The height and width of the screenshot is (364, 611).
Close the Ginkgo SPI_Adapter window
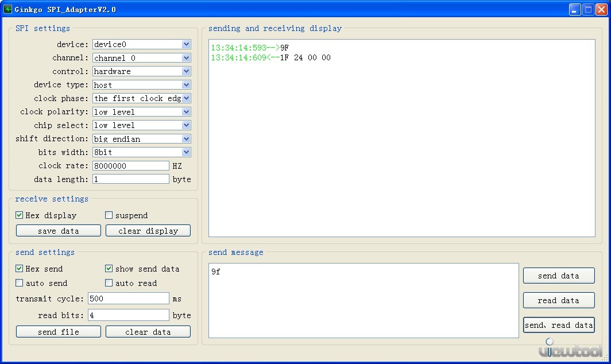pos(601,9)
